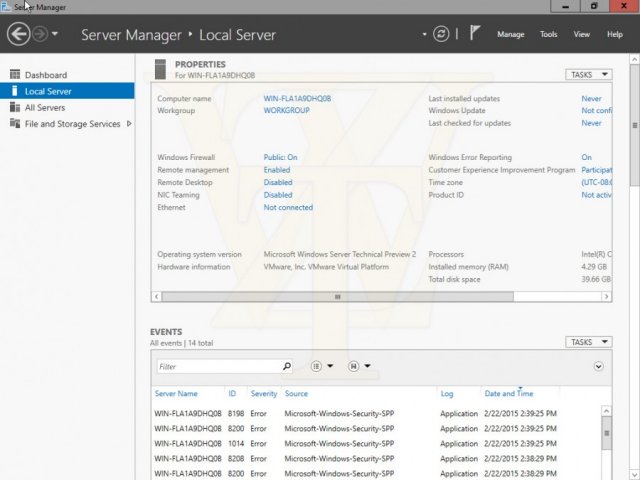The height and width of the screenshot is (480, 640).
Task: Open the Tools menu
Action: [x=548, y=34]
